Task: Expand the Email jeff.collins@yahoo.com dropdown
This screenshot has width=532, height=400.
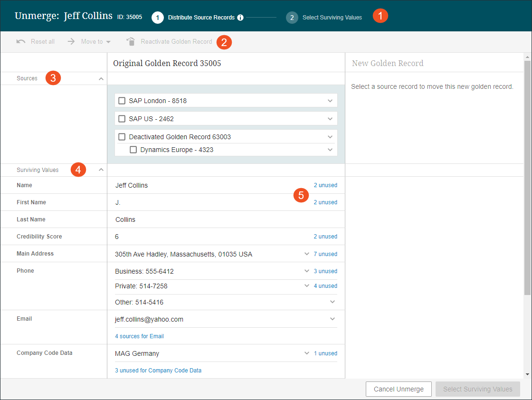Action: click(x=332, y=319)
